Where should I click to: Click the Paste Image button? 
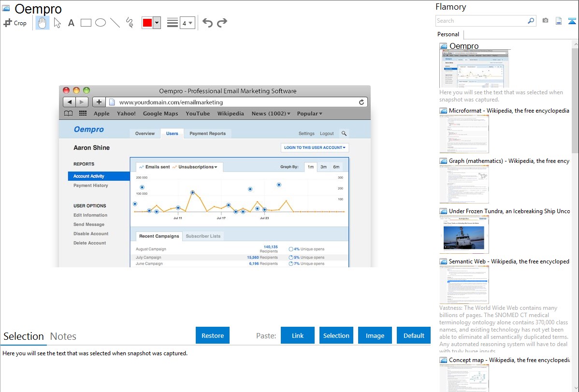[x=375, y=335]
